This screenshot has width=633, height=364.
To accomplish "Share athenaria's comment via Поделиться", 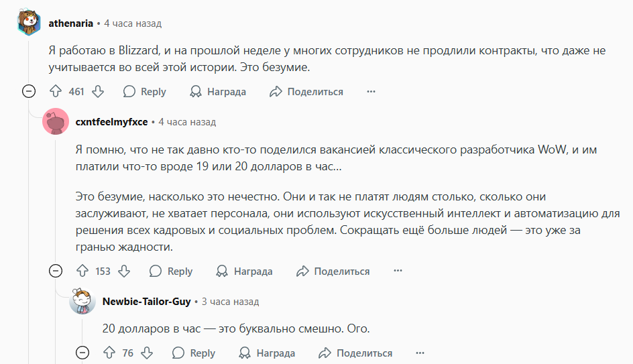I will 306,92.
